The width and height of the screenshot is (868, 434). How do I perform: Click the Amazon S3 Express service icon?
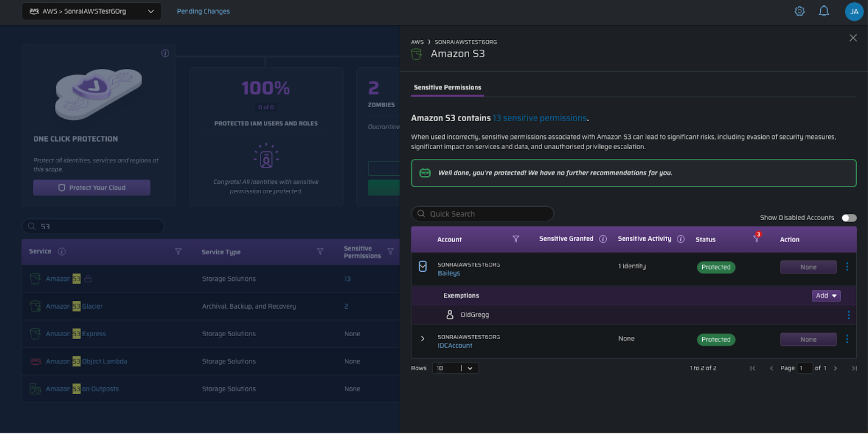[35, 334]
